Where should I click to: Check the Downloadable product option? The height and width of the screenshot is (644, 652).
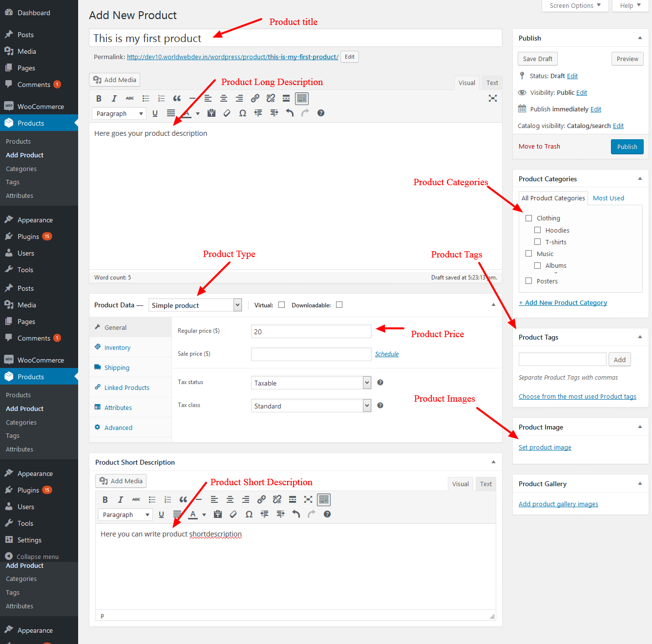tap(339, 304)
